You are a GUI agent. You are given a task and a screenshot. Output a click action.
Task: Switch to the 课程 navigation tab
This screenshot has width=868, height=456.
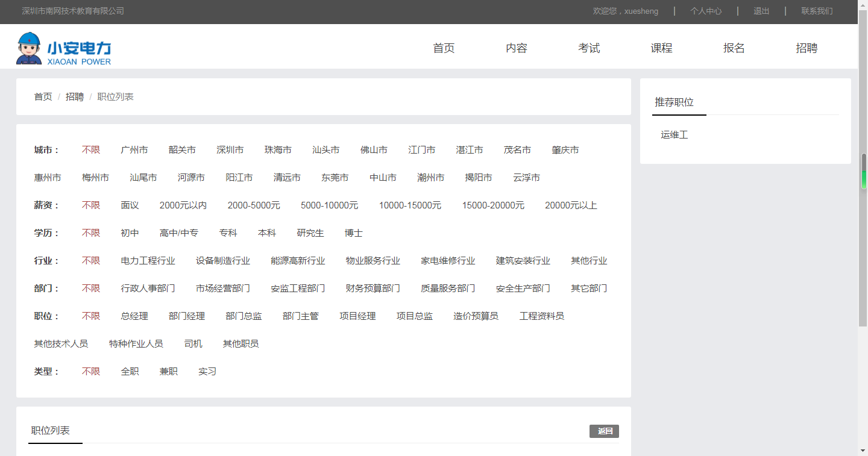662,48
